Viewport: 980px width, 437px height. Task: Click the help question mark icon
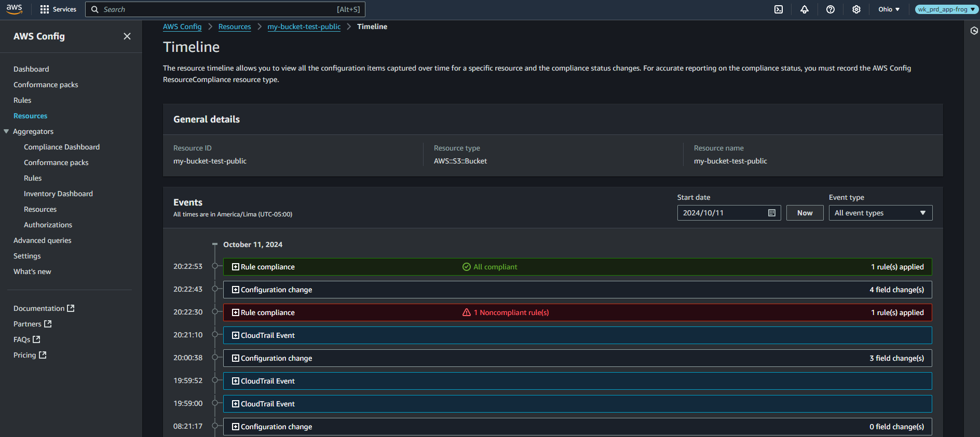[x=831, y=9]
